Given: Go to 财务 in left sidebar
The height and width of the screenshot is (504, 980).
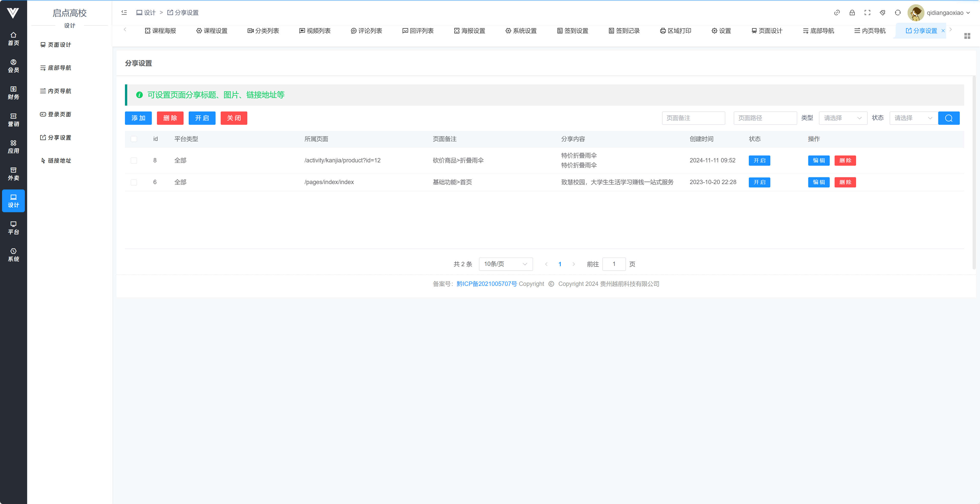Looking at the screenshot, I should pyautogui.click(x=13, y=93).
